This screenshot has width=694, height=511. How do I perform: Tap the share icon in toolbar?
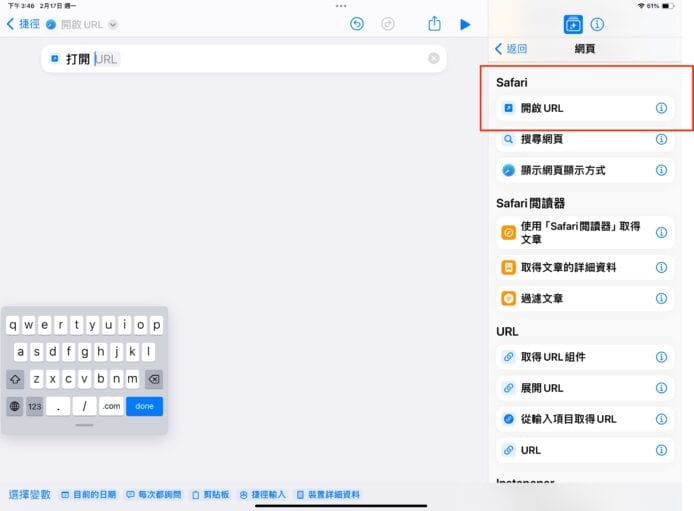click(434, 24)
